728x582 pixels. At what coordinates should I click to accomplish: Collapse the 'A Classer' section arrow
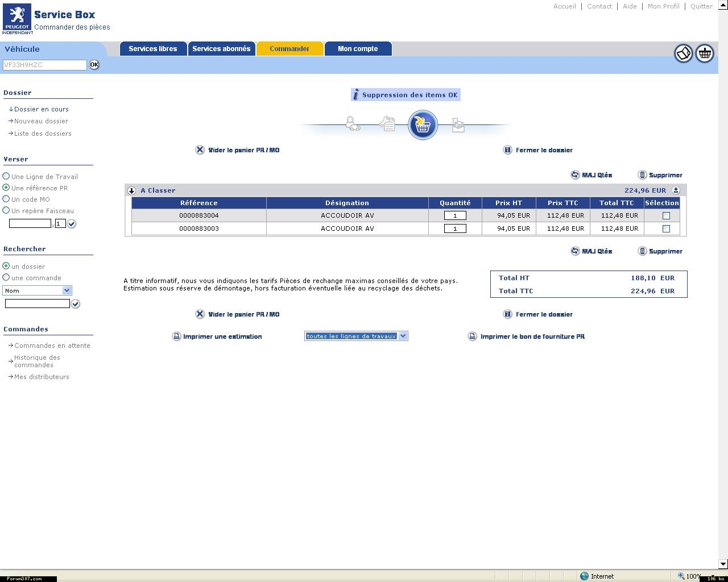pos(132,191)
